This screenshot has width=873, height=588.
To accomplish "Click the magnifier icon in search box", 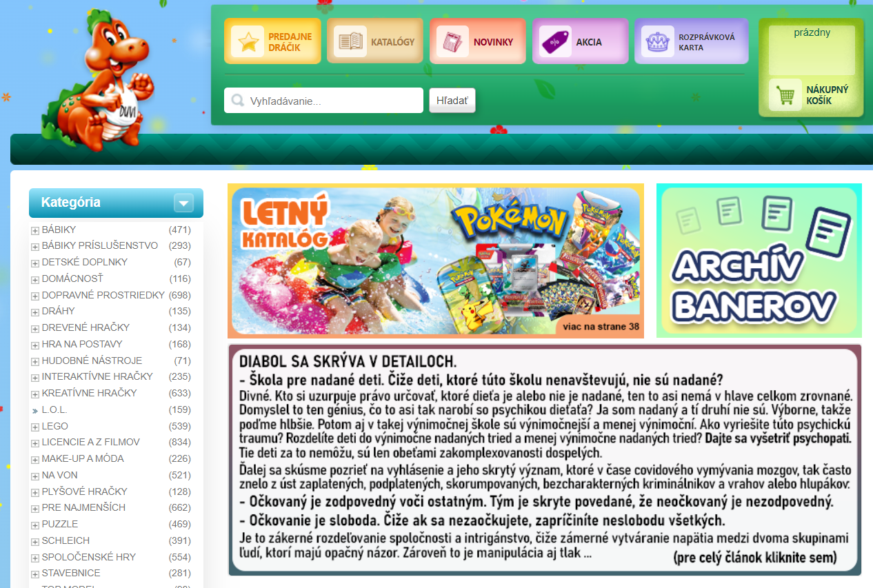I will pos(238,101).
